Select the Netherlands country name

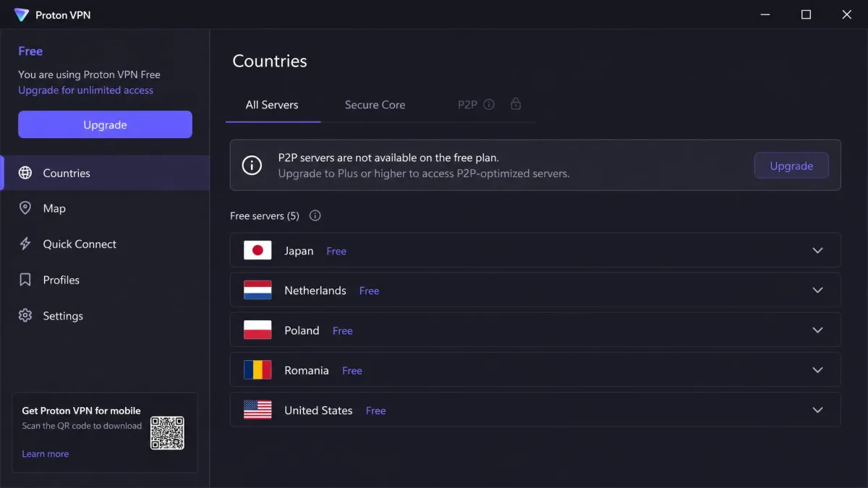click(315, 291)
